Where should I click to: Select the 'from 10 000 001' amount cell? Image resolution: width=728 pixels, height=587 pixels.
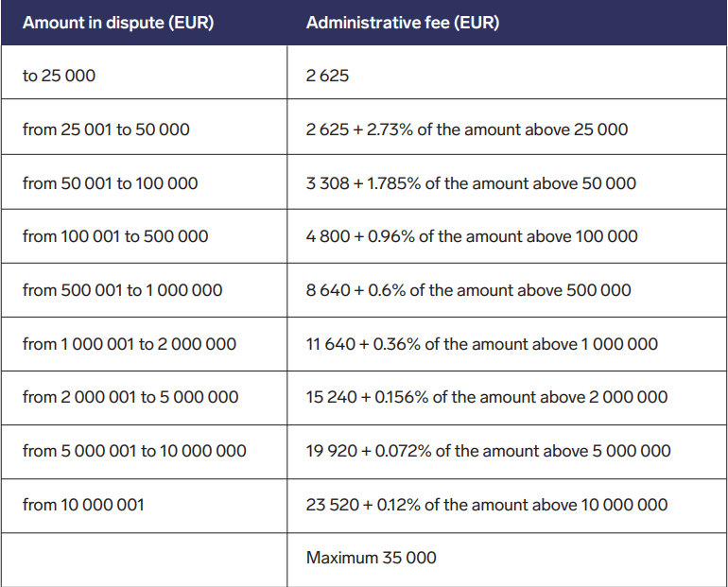(144, 506)
